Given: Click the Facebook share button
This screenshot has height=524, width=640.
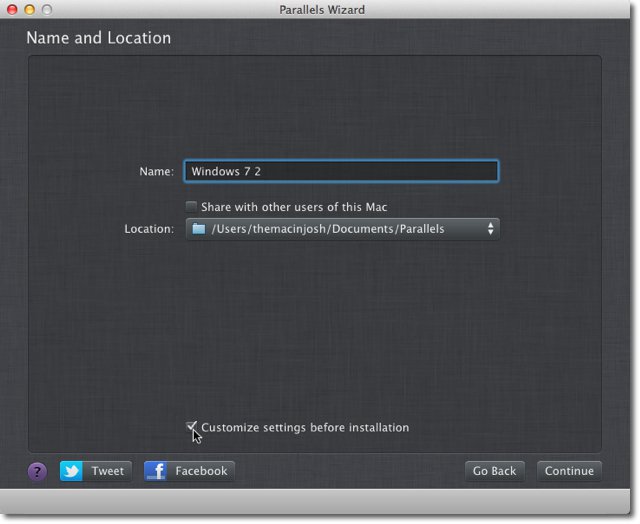Looking at the screenshot, I should point(189,471).
